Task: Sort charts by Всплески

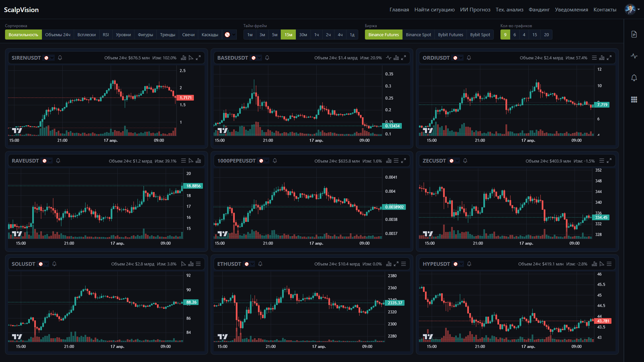Action: point(87,35)
